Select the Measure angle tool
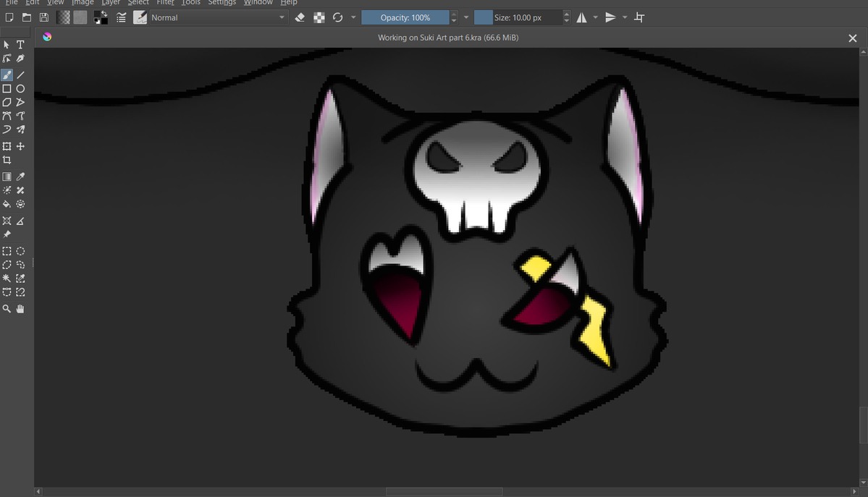The height and width of the screenshot is (497, 868). pyautogui.click(x=20, y=221)
